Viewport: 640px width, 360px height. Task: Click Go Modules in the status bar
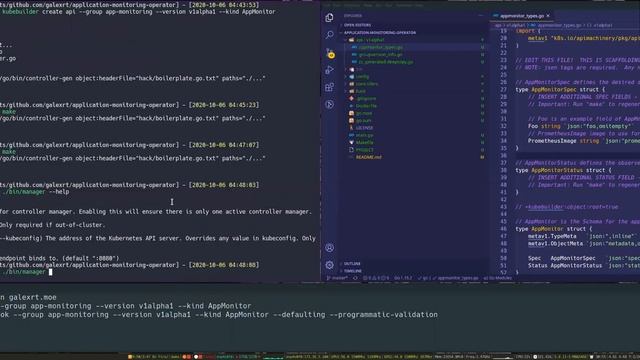point(498,278)
